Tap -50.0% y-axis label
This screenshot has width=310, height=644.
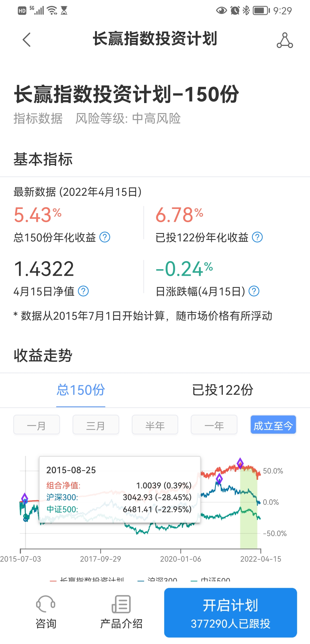[275, 534]
